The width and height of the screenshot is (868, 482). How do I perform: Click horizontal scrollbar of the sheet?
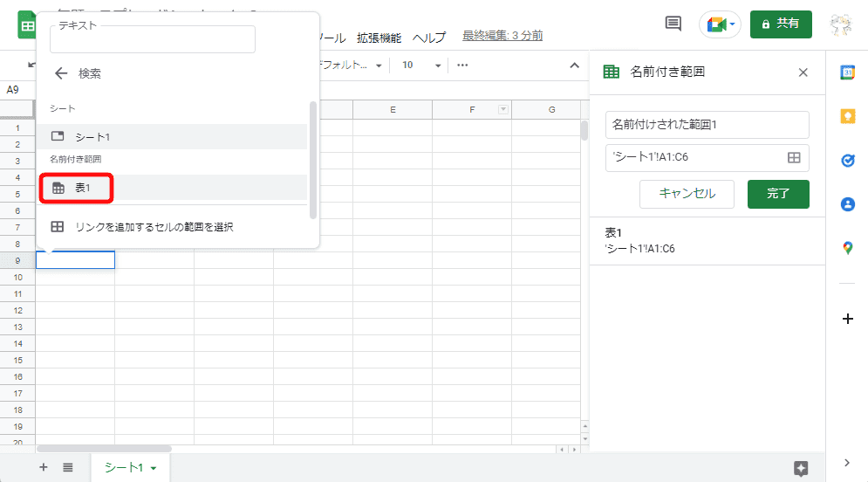[104, 449]
